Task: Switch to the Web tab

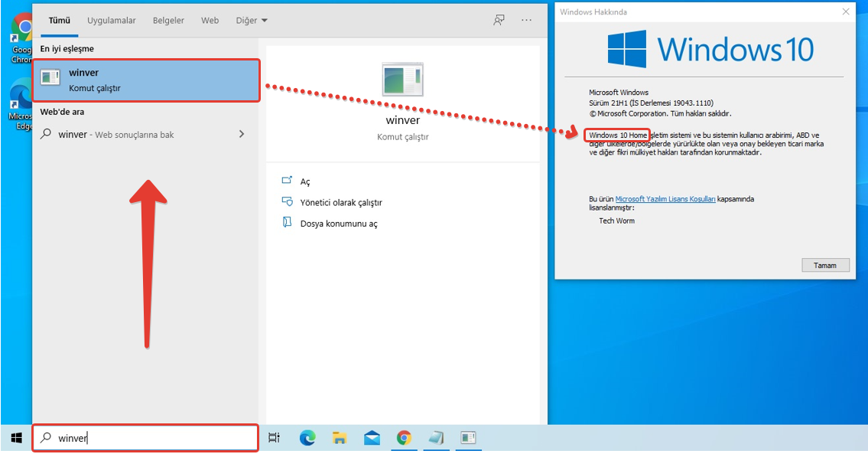Action: point(210,21)
